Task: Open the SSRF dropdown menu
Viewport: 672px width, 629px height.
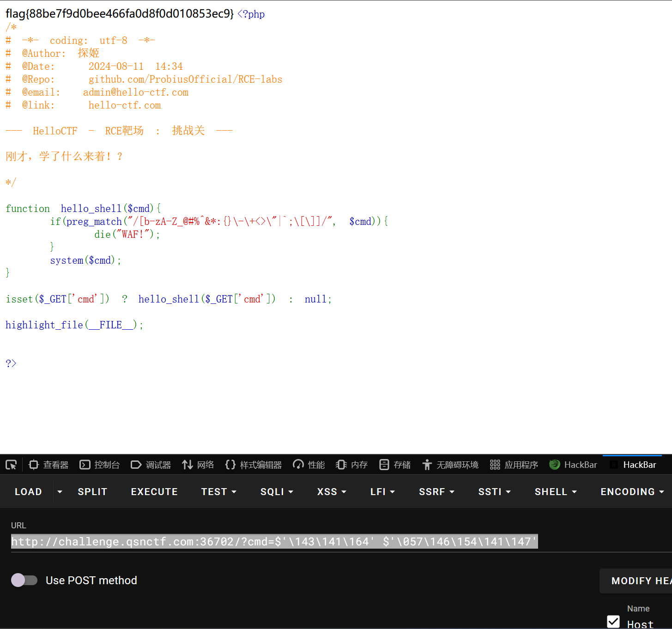Action: pyautogui.click(x=436, y=492)
